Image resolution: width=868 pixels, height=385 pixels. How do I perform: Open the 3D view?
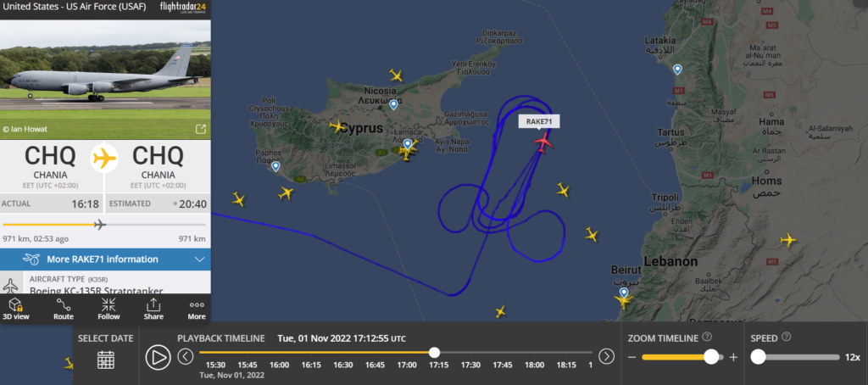16,309
